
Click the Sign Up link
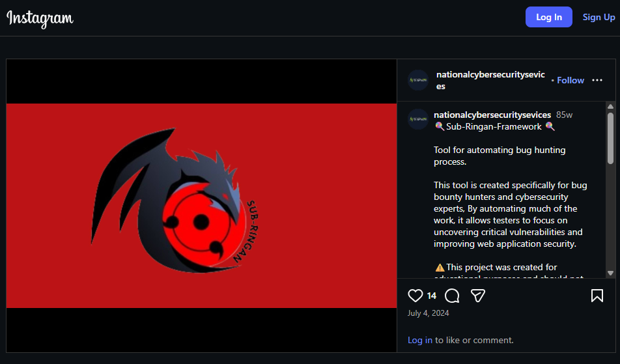point(599,17)
